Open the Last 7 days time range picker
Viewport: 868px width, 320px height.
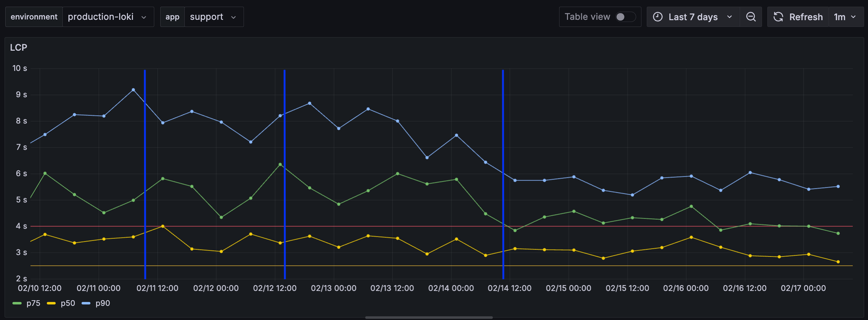pyautogui.click(x=693, y=17)
